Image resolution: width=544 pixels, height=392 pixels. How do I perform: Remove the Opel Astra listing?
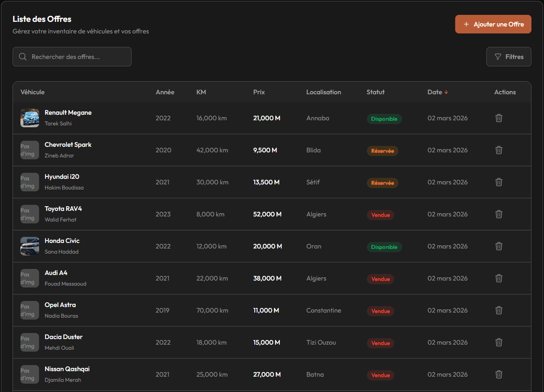498,310
